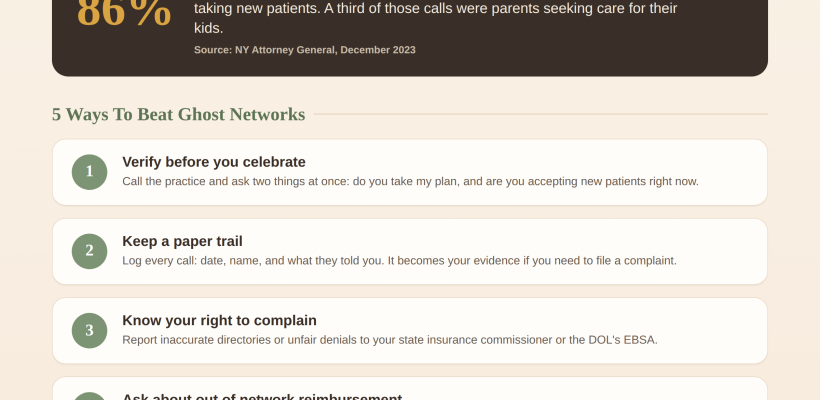
Task: Click the first tip card background
Action: (x=410, y=172)
